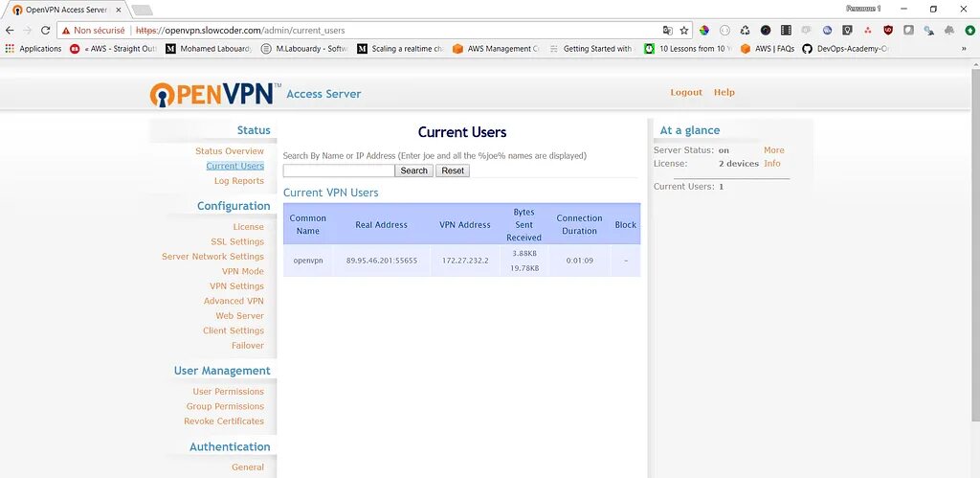Open SSL Settings in the sidebar

click(x=237, y=241)
